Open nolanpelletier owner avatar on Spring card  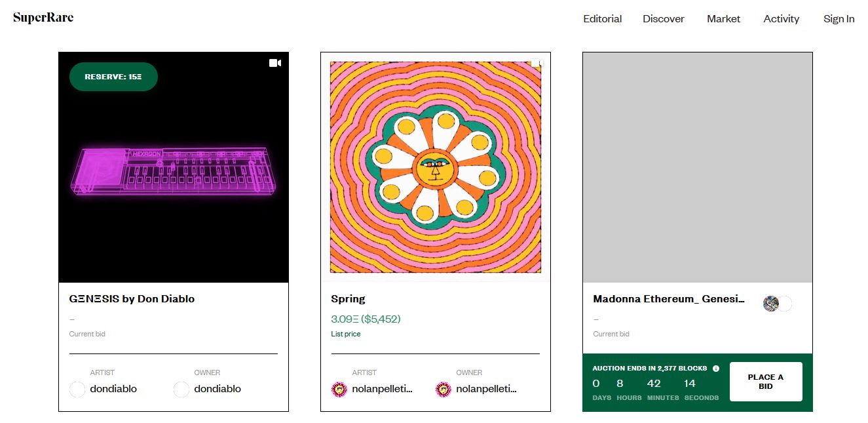[x=443, y=390]
